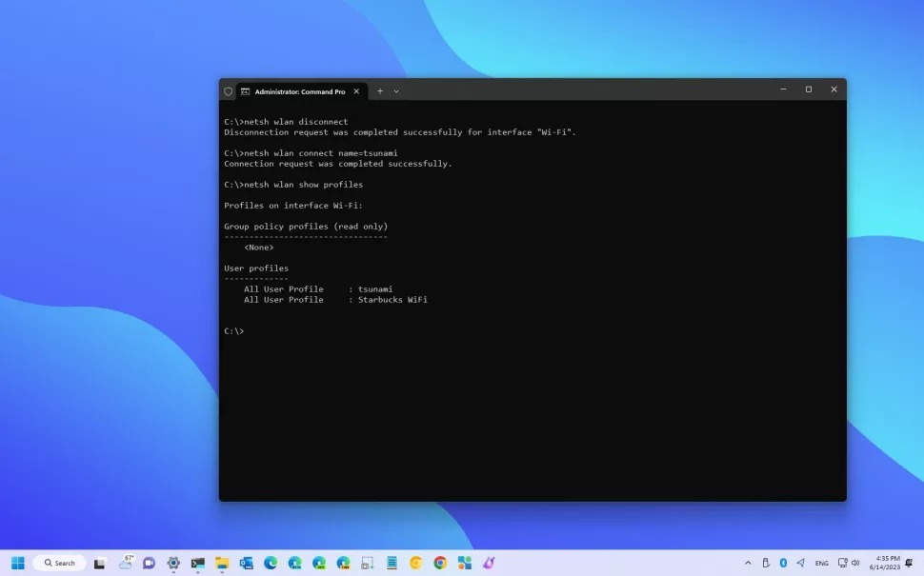Launch Microsoft Edge from the taskbar

pyautogui.click(x=270, y=562)
